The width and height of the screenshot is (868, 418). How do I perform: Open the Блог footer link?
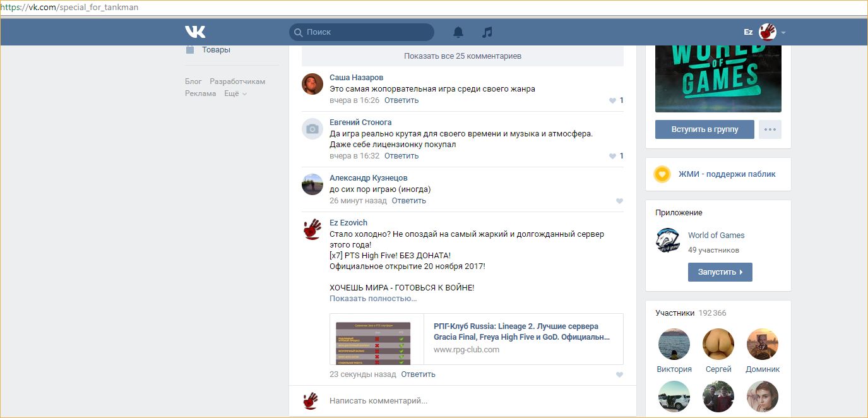(193, 81)
